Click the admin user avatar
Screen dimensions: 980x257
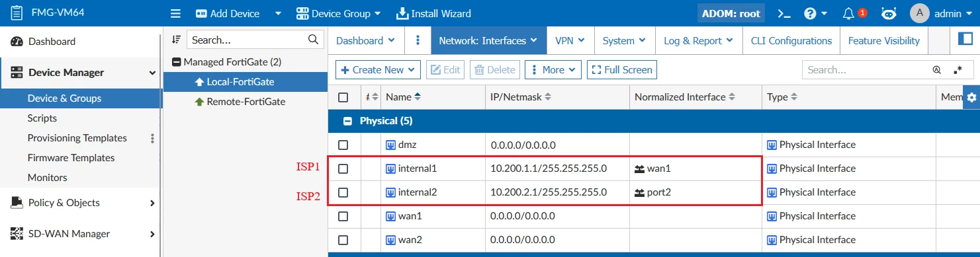[x=920, y=13]
